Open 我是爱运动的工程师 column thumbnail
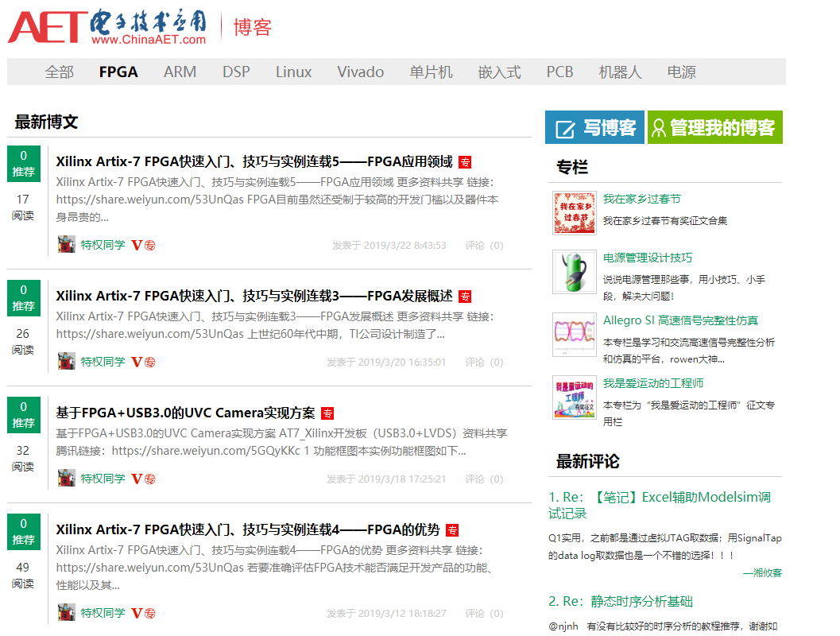840x636 pixels. 575,397
